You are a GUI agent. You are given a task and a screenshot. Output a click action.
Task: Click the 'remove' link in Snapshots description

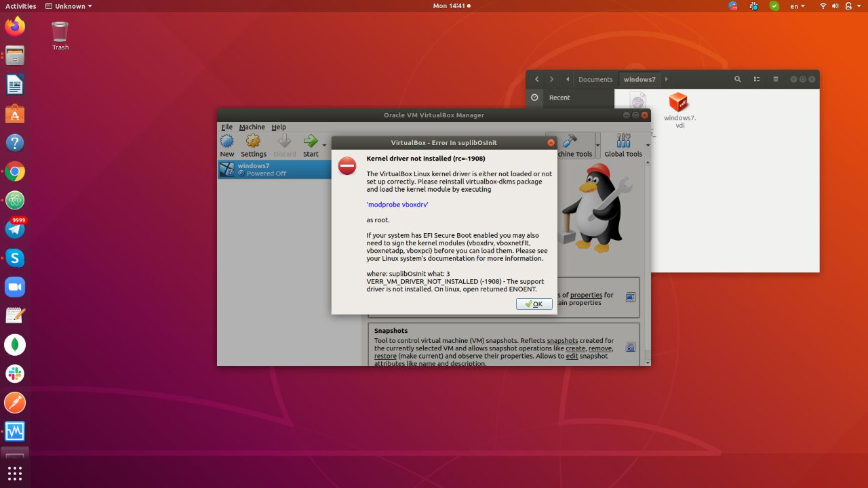(600, 348)
